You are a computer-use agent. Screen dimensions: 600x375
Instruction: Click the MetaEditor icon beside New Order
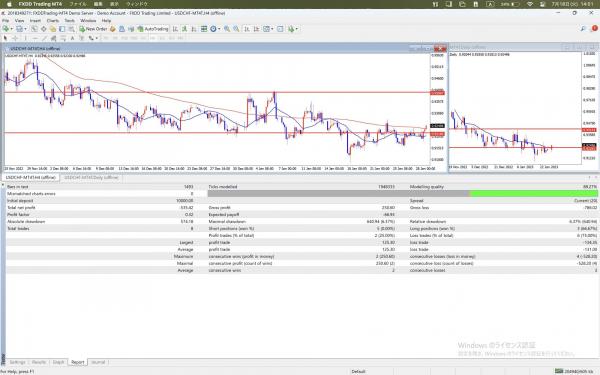(x=112, y=29)
